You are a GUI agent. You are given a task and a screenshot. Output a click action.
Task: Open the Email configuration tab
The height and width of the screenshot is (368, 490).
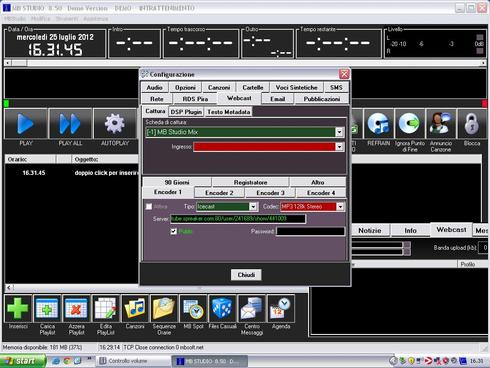(277, 99)
